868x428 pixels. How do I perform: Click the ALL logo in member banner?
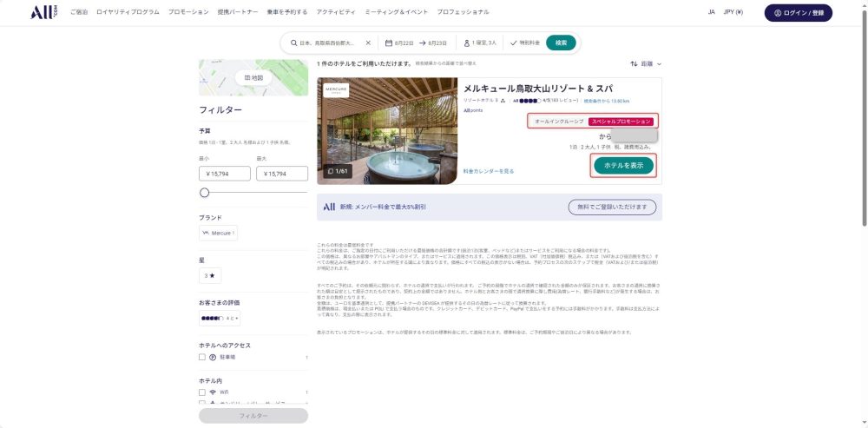329,207
